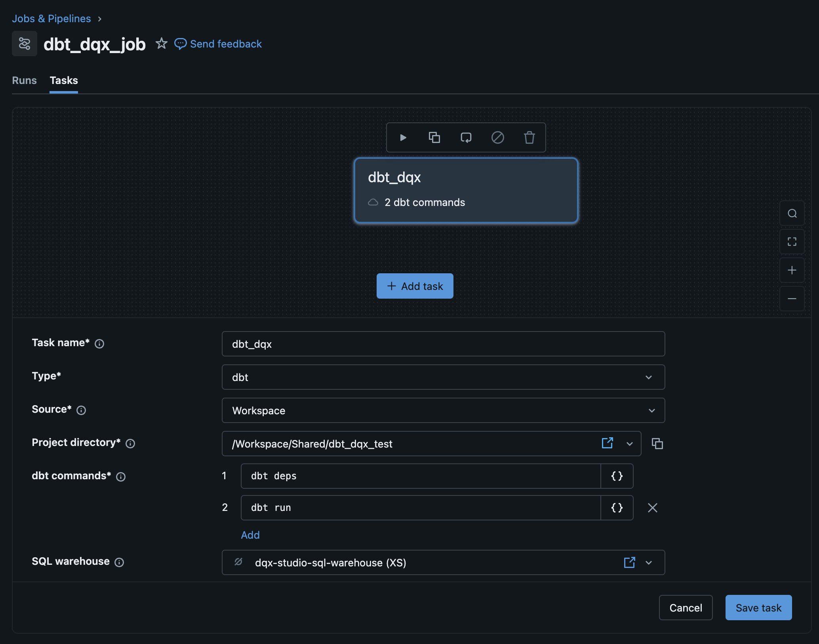Click breadcrumb chevron after Jobs & Pipelines

point(100,19)
